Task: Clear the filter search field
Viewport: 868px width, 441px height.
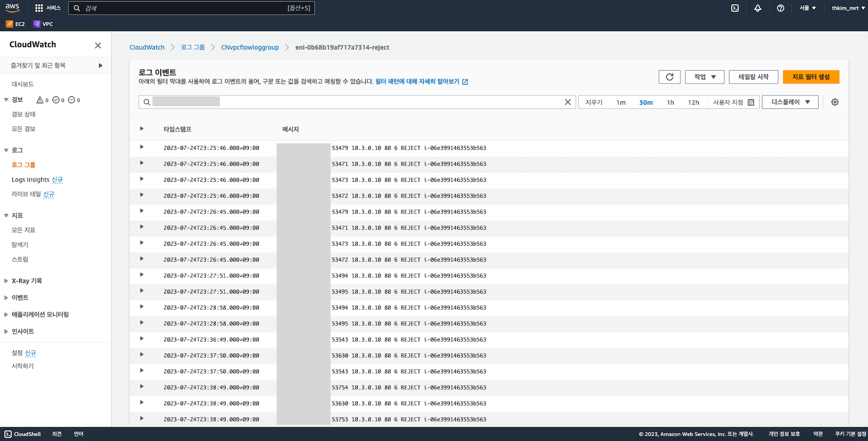Action: 568,102
